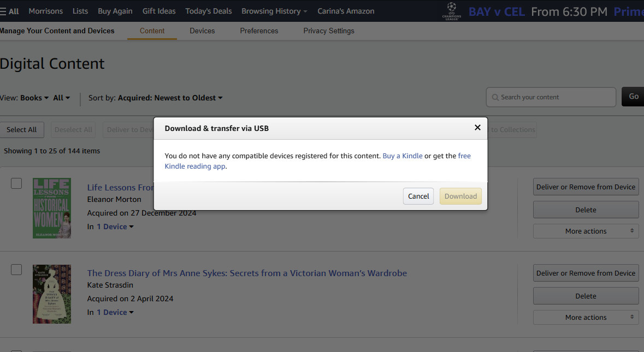The width and height of the screenshot is (644, 352).
Task: Click Deliver or Remove from Device for Dress Diary
Action: point(586,273)
